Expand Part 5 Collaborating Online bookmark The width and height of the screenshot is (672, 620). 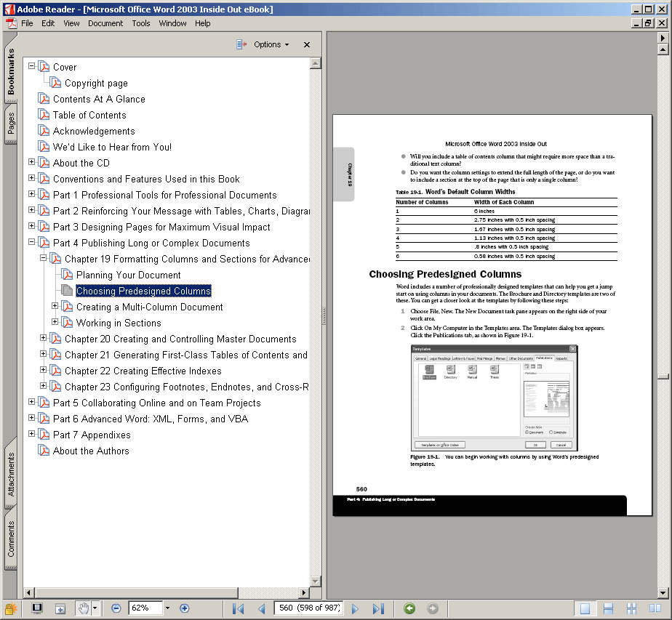[31, 403]
